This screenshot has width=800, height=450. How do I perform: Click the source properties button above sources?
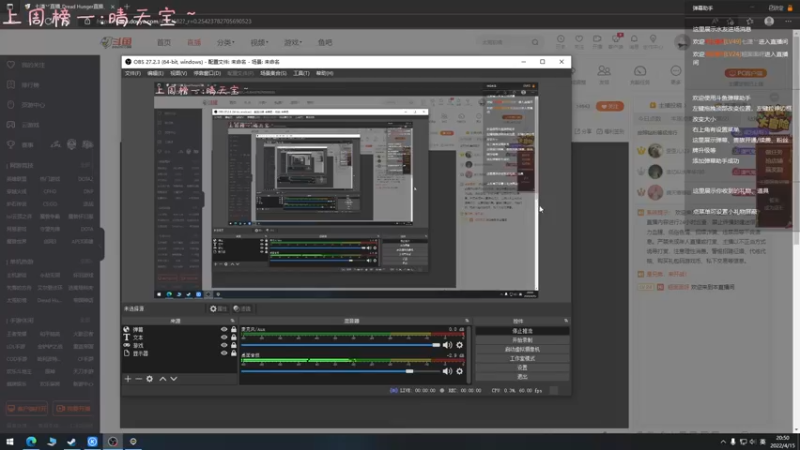[x=218, y=309]
